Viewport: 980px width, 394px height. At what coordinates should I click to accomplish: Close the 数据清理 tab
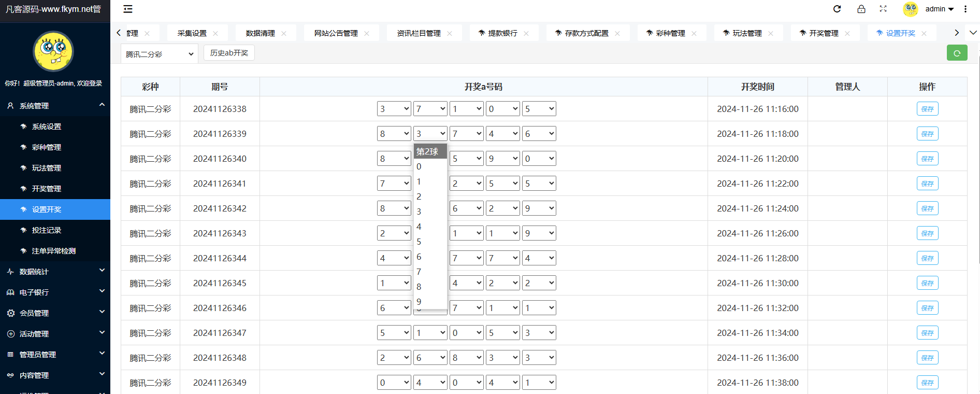point(284,33)
